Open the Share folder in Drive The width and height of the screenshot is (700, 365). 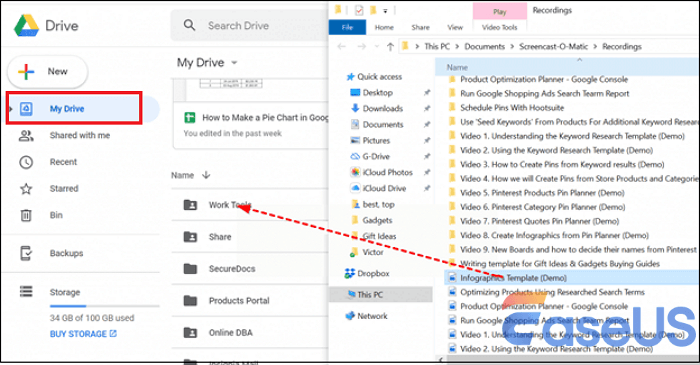250,237
